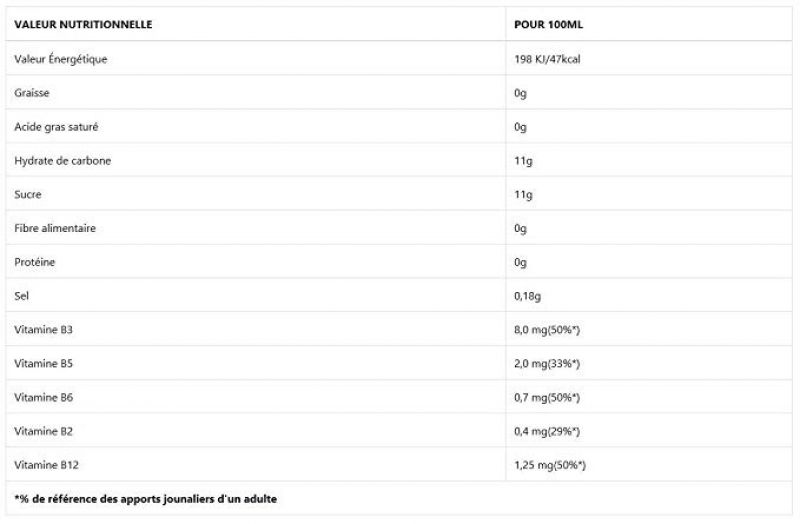
Task: Click the 0,4 mg(29%*) value
Action: (x=547, y=431)
